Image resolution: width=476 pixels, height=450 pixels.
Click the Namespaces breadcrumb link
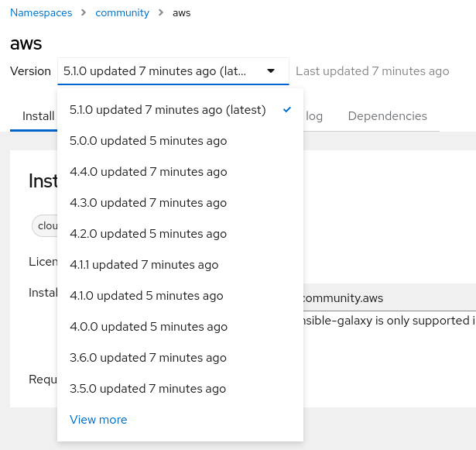tap(42, 13)
